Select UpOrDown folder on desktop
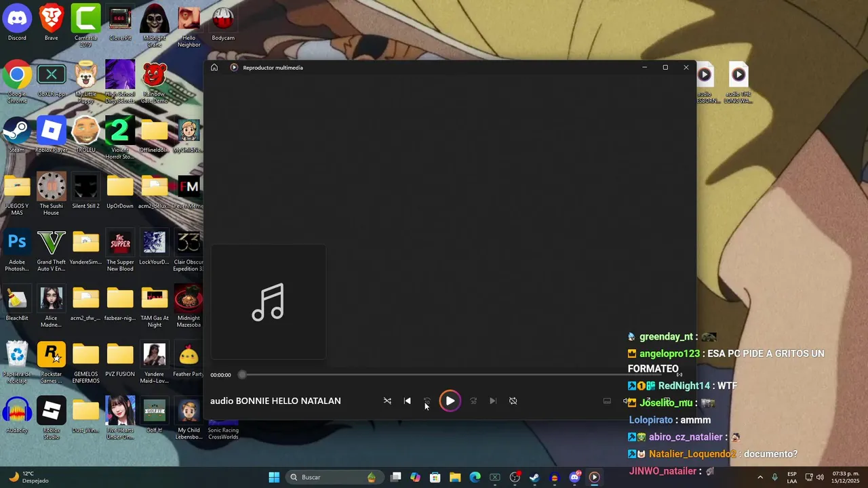868x488 pixels. coord(120,191)
